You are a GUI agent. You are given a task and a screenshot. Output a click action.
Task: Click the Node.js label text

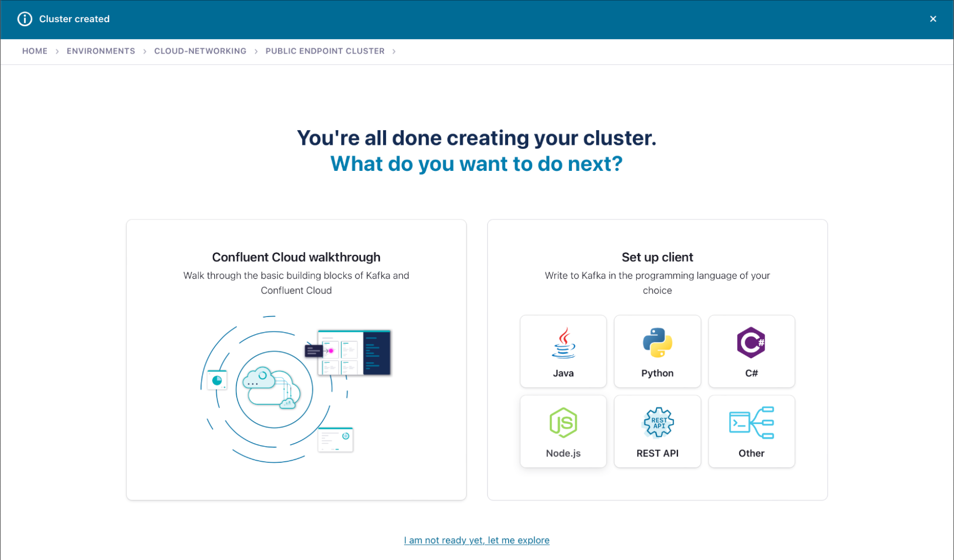pos(563,453)
